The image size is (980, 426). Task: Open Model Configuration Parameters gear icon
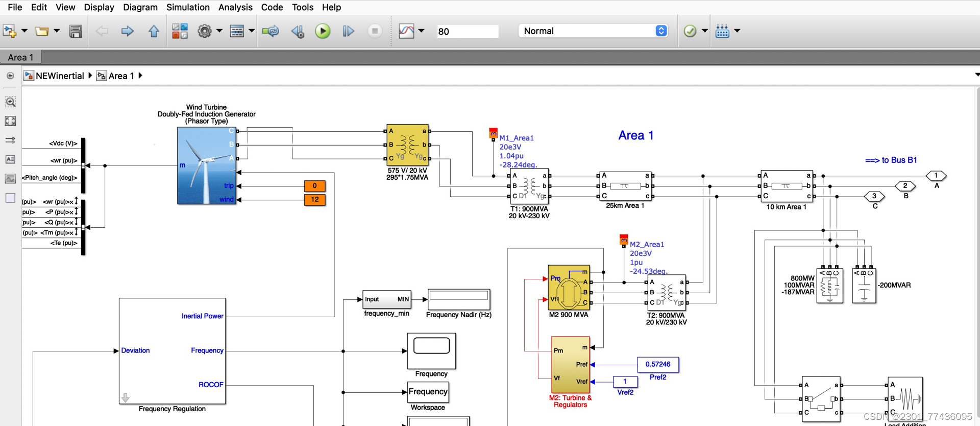tap(205, 31)
